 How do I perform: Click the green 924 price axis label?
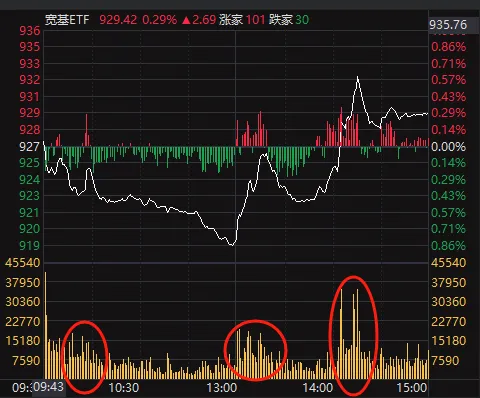(x=30, y=180)
